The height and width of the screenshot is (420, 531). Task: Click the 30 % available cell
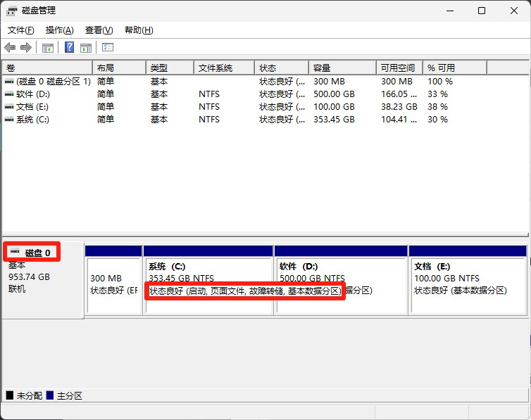[437, 120]
